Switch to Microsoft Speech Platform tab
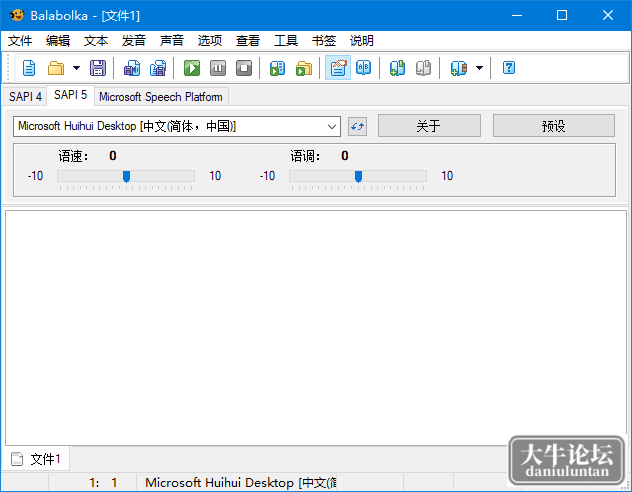Viewport: 632px width, 492px height. click(161, 97)
